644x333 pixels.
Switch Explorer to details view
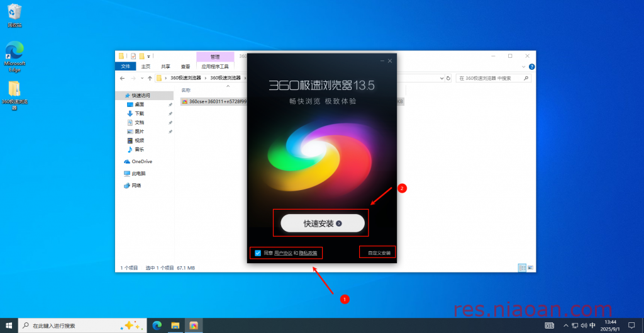coord(522,268)
